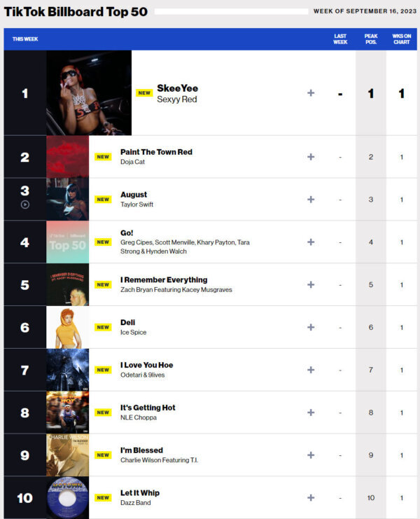Open the Paint The Town Red cover

67,157
